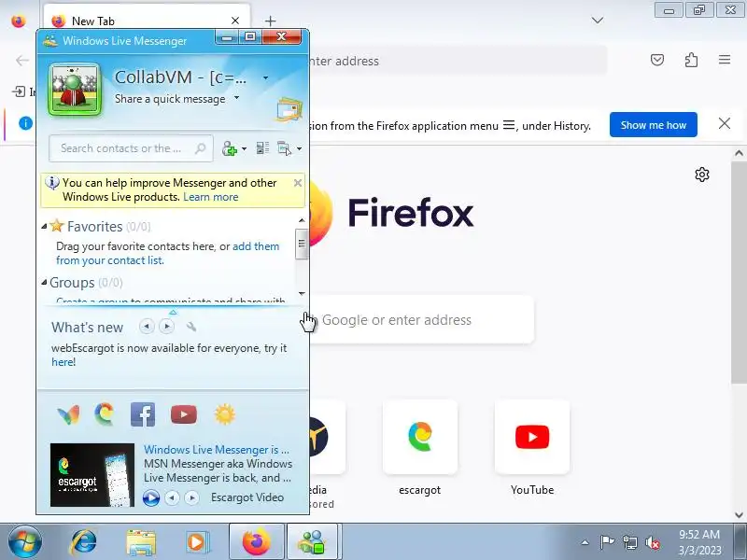
Task: Open the Firefox Extensions puzzle icon
Action: tap(691, 60)
